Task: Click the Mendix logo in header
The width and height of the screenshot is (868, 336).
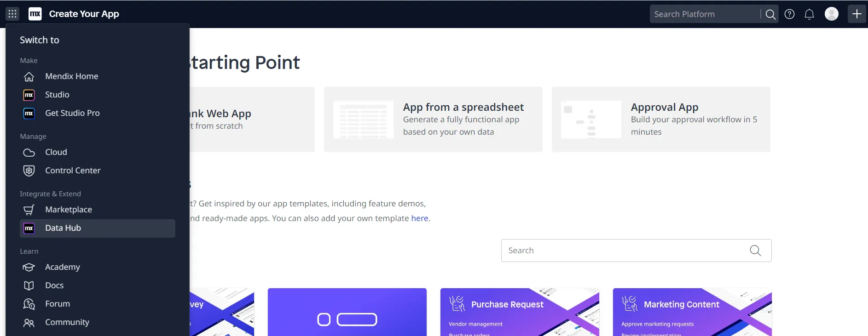Action: [x=35, y=14]
